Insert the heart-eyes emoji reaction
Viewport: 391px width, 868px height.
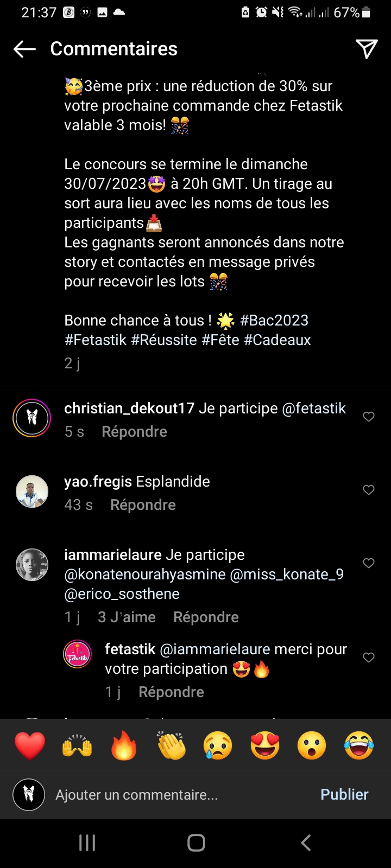265,745
